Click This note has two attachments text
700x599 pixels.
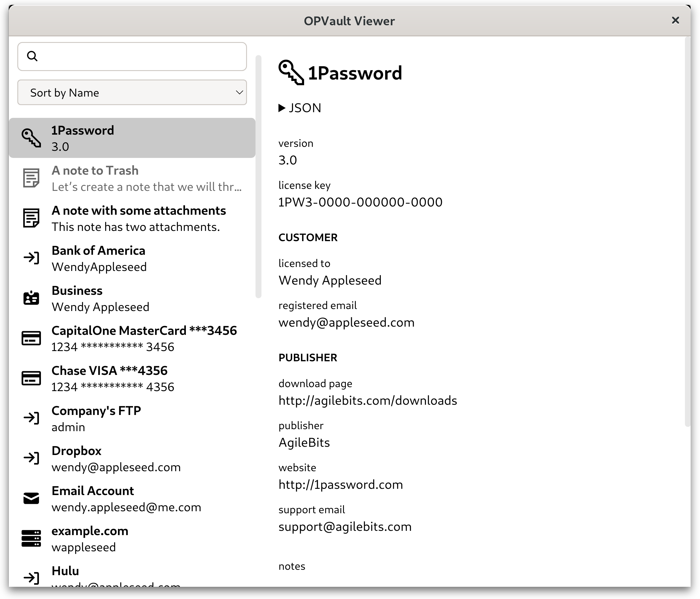(136, 227)
